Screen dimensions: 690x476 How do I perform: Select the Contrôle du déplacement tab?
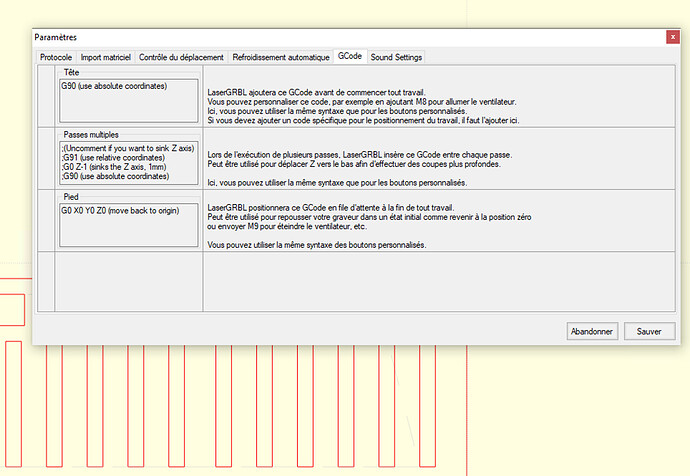pyautogui.click(x=181, y=57)
